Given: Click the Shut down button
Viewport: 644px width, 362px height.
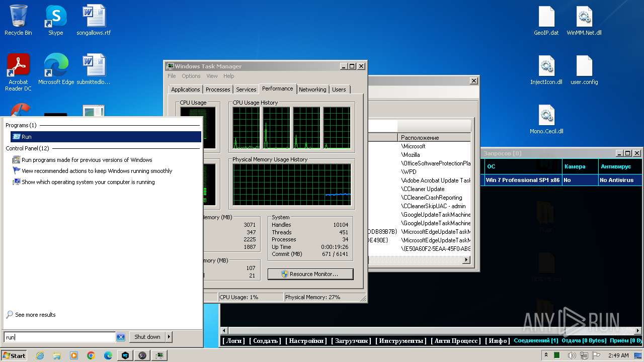Looking at the screenshot, I should pyautogui.click(x=147, y=337).
